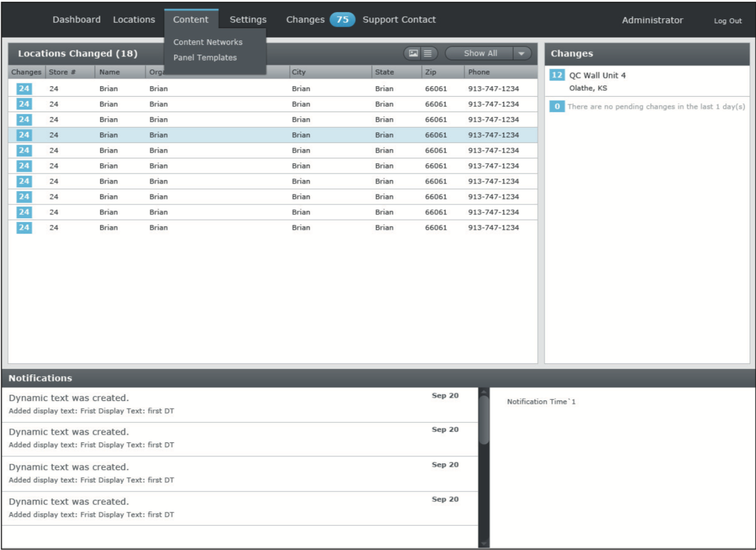Click the Administrator account link
Screen dimensions: 756x550
pyautogui.click(x=652, y=20)
